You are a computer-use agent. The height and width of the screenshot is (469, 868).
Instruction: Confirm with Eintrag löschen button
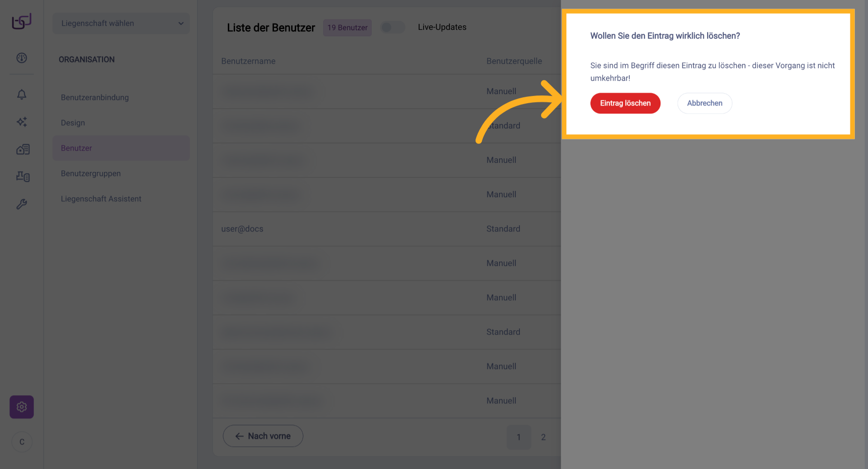coord(625,103)
